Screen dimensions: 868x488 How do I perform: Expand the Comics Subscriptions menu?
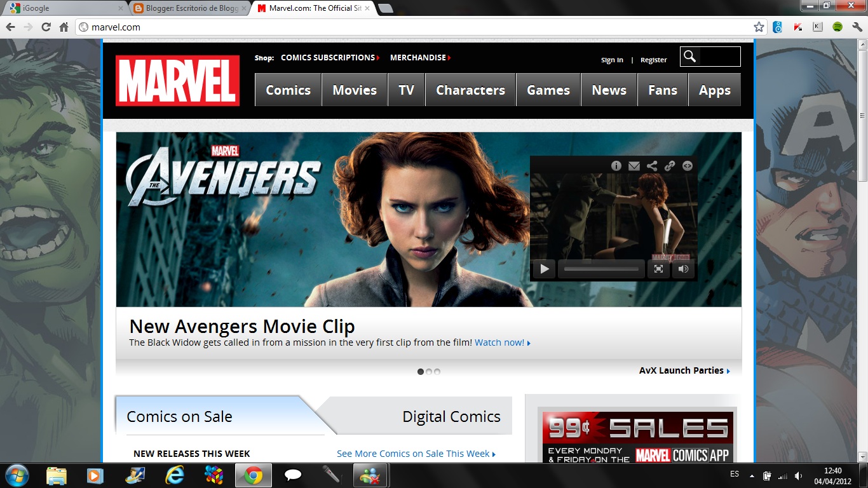point(330,57)
